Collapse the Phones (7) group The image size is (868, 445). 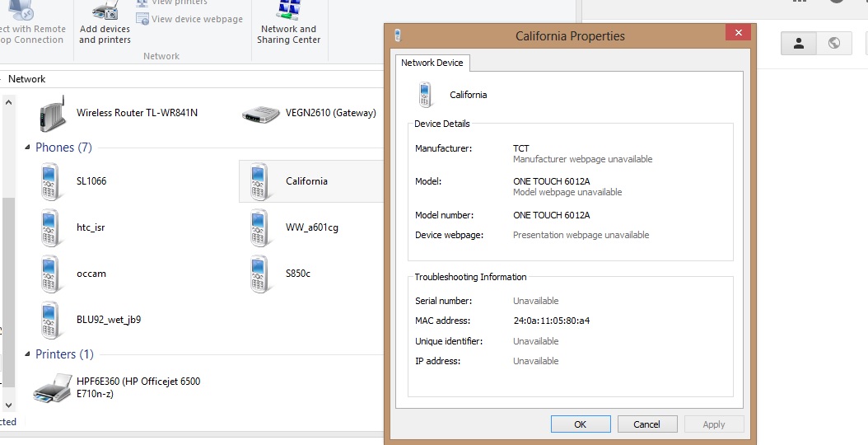pyautogui.click(x=28, y=148)
